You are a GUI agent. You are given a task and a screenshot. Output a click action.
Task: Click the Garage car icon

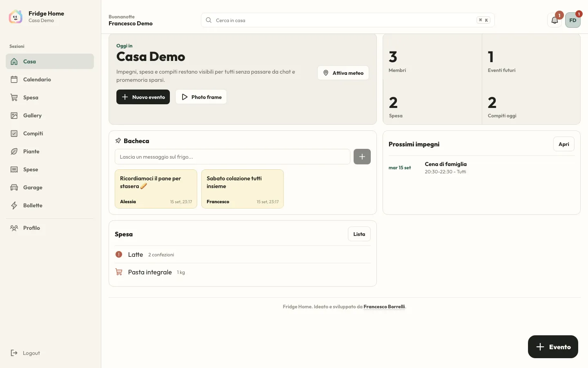pos(14,187)
